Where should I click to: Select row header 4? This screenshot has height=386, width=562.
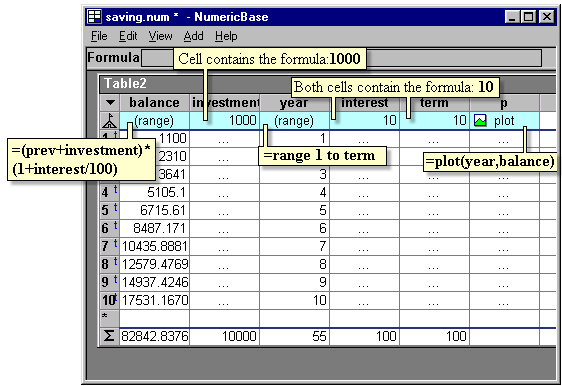point(109,192)
